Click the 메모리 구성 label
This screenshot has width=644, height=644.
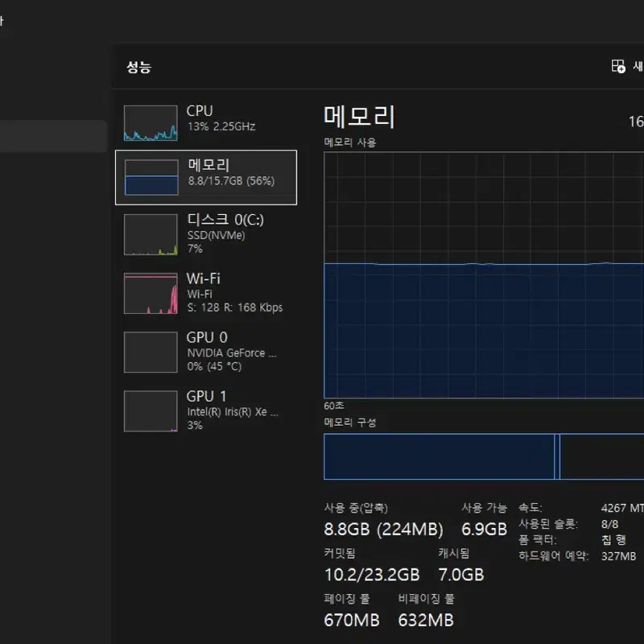pos(350,422)
